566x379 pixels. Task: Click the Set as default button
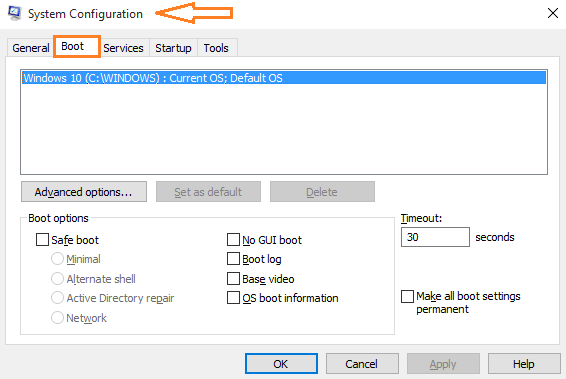pyautogui.click(x=208, y=192)
